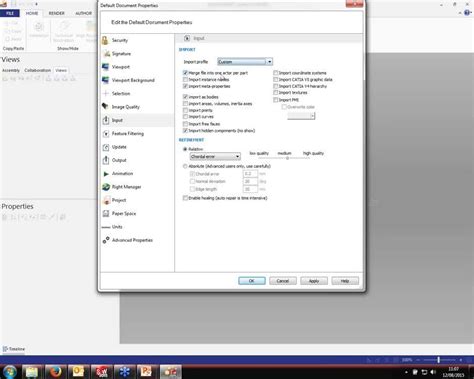The width and height of the screenshot is (474, 379).
Task: Toggle Import as bodies checkbox
Action: coord(185,97)
